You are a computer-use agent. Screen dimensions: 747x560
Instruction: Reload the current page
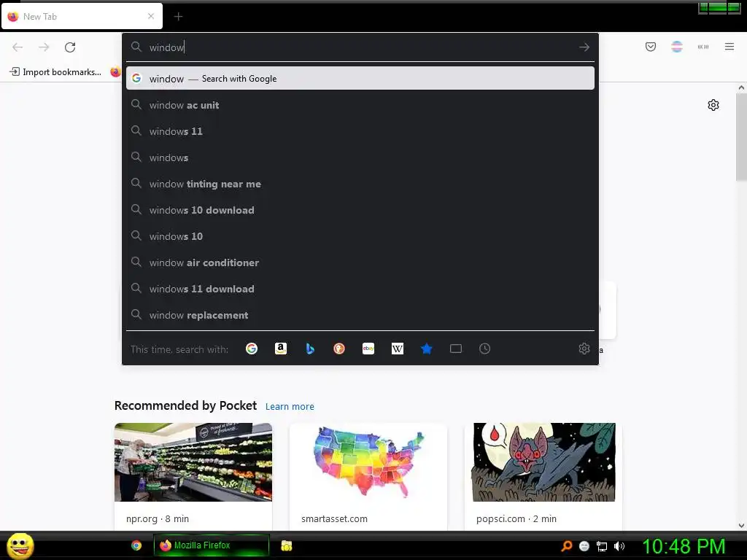click(x=70, y=47)
